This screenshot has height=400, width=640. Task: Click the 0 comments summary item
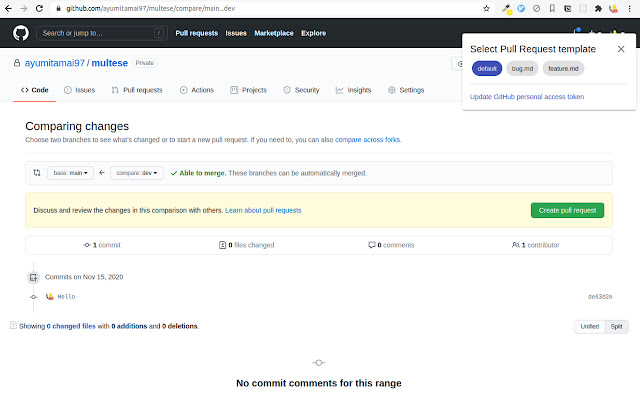(391, 245)
